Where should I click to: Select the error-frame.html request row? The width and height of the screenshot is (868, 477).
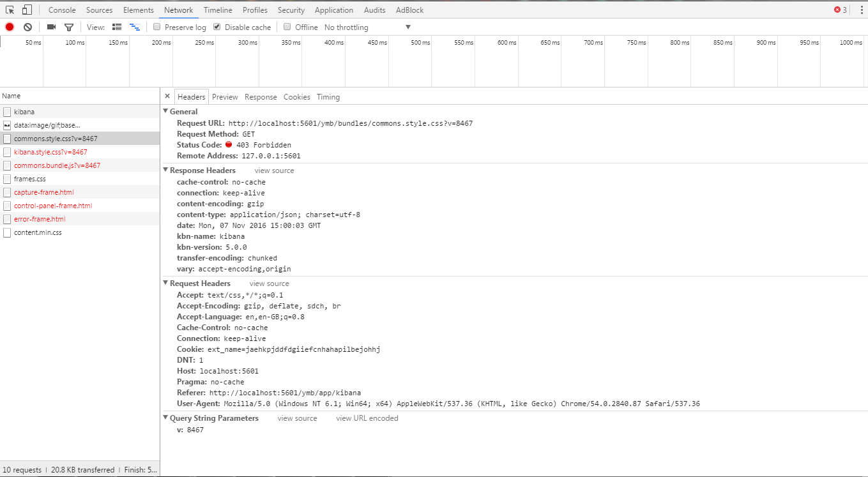tap(80, 219)
